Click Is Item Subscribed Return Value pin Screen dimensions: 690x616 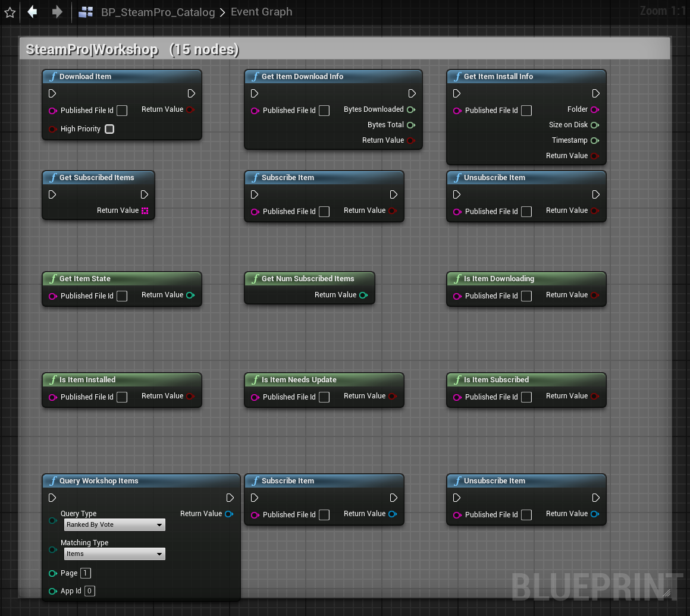click(x=595, y=397)
